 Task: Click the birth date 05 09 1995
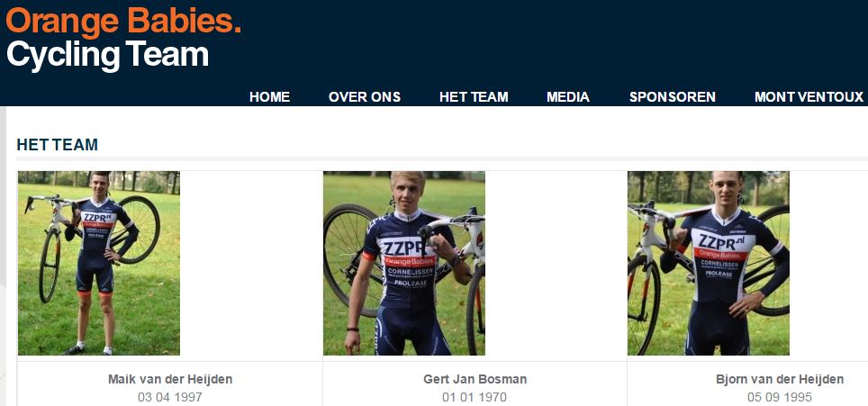[x=780, y=397]
